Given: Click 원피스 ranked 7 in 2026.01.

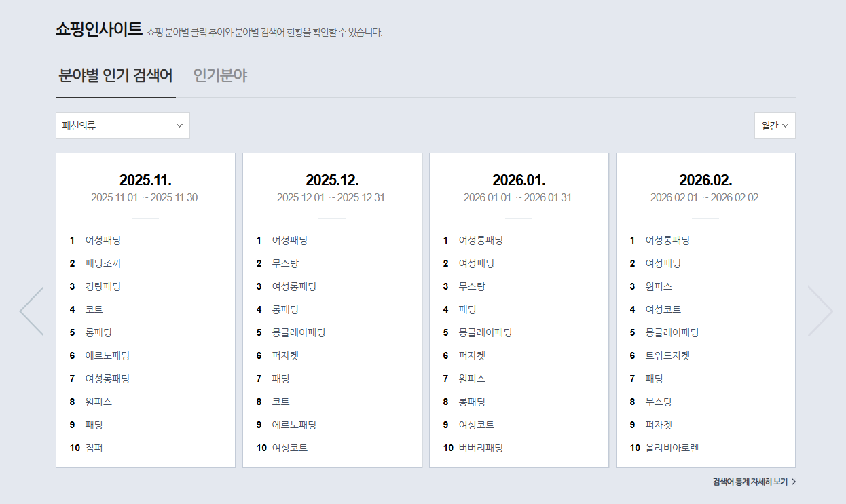Looking at the screenshot, I should pos(472,379).
